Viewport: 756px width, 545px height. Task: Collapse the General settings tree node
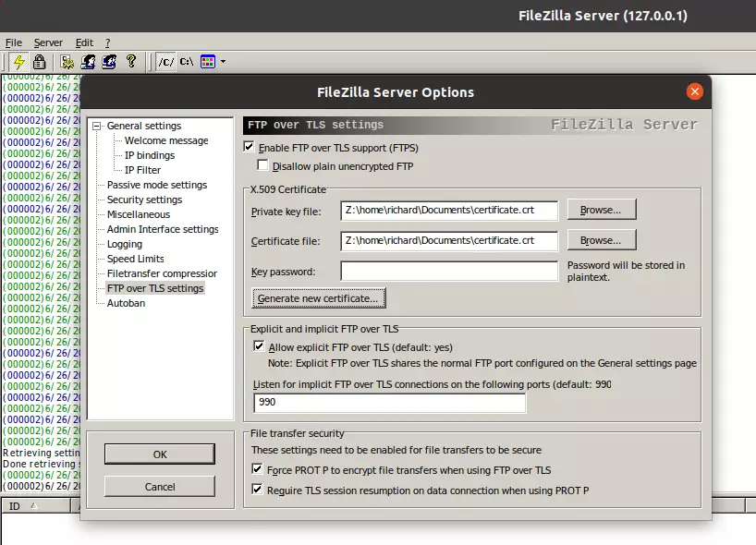[97, 126]
